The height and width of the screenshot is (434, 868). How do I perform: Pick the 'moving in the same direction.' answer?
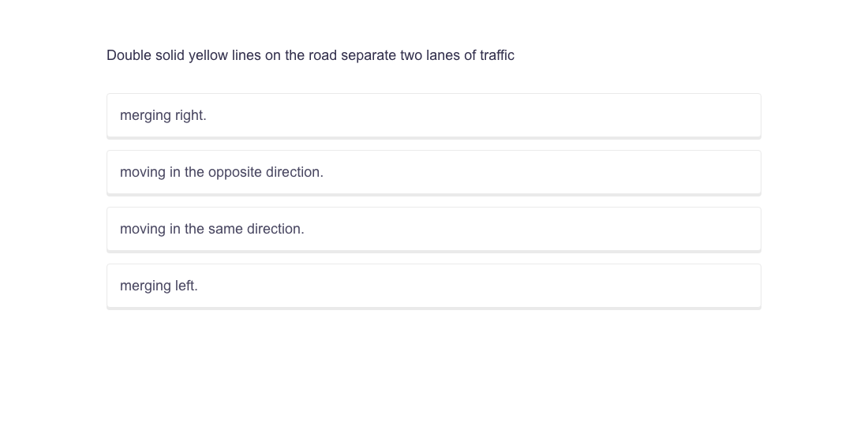tap(433, 229)
